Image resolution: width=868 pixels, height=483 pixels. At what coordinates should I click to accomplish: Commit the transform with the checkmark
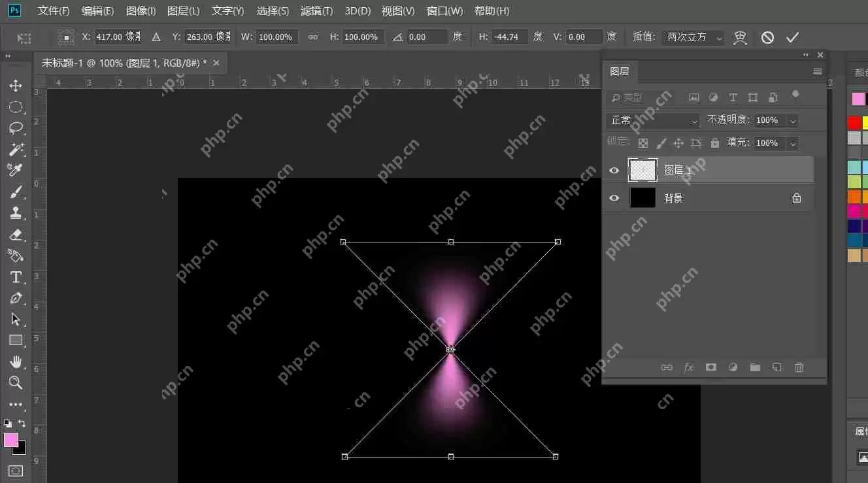pyautogui.click(x=792, y=37)
